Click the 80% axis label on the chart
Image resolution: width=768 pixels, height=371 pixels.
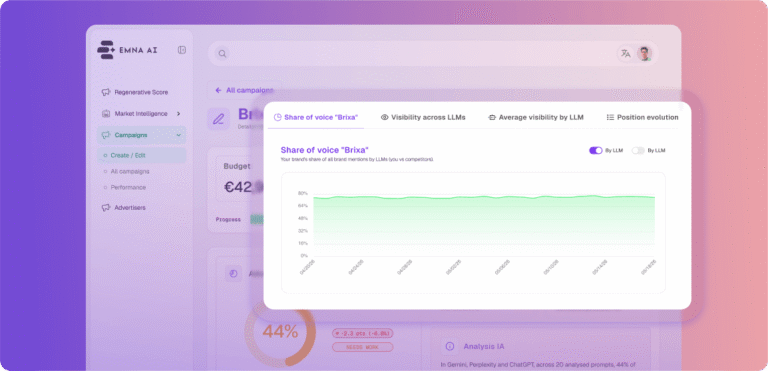click(x=302, y=193)
